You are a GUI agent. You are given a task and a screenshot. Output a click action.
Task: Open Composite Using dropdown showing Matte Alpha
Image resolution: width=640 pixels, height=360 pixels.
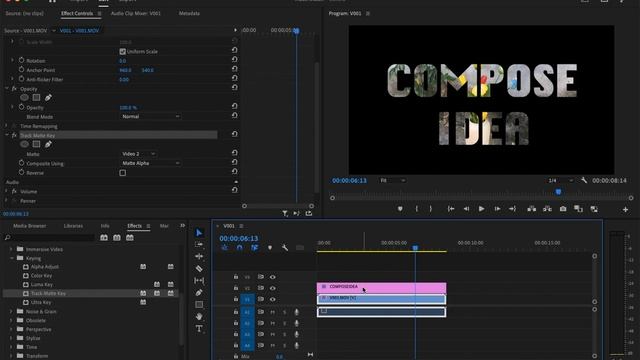(x=151, y=163)
